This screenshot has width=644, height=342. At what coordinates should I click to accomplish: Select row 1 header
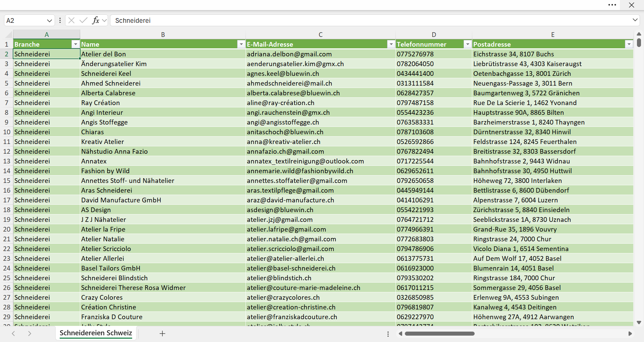6,44
